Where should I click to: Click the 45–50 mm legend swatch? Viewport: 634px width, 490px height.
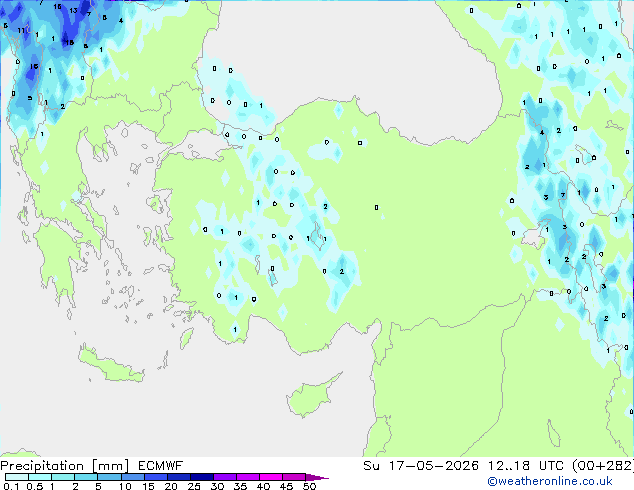point(294,477)
